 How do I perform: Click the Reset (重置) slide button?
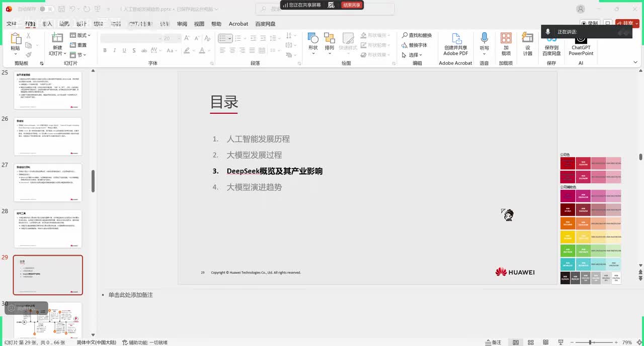click(x=78, y=45)
